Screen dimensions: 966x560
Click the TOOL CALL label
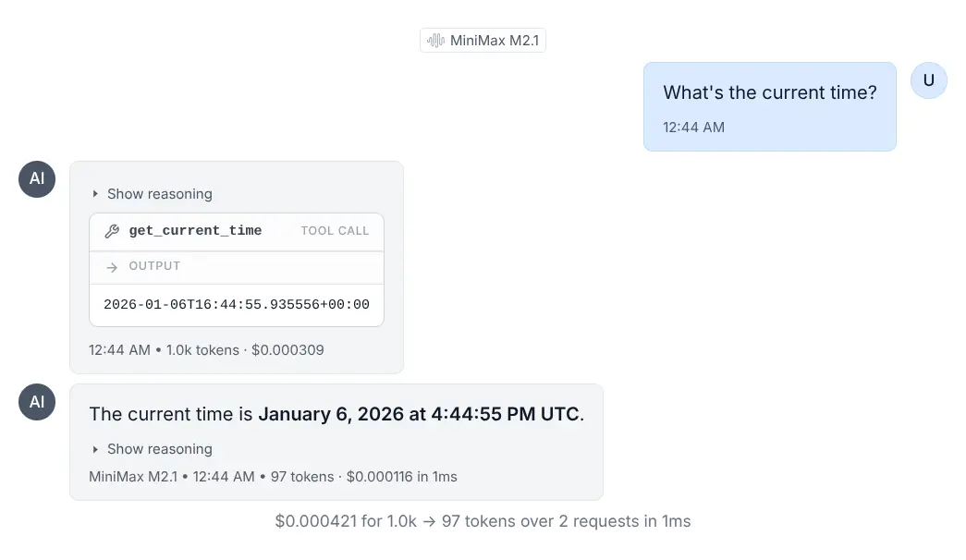click(335, 231)
